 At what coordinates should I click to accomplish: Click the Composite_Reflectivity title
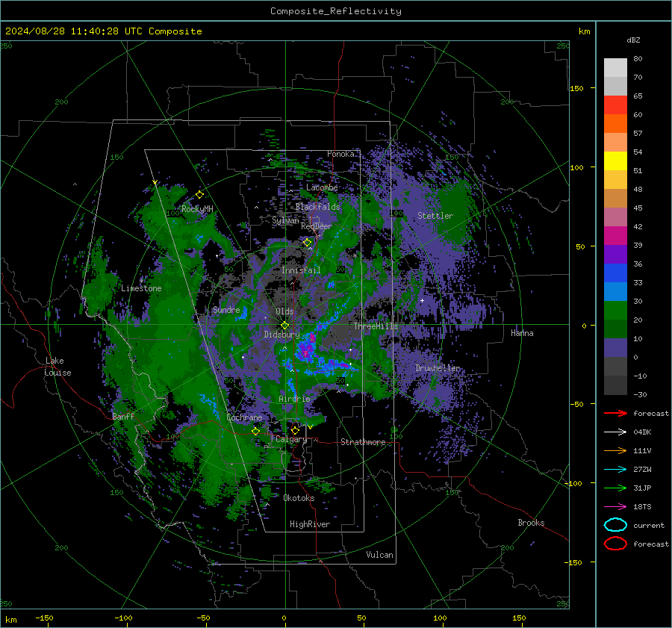(x=336, y=11)
